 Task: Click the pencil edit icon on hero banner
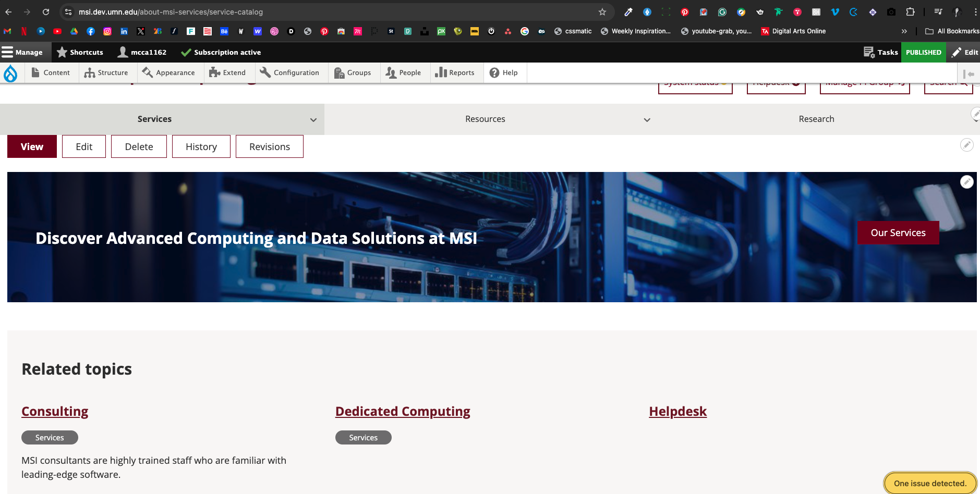click(966, 182)
